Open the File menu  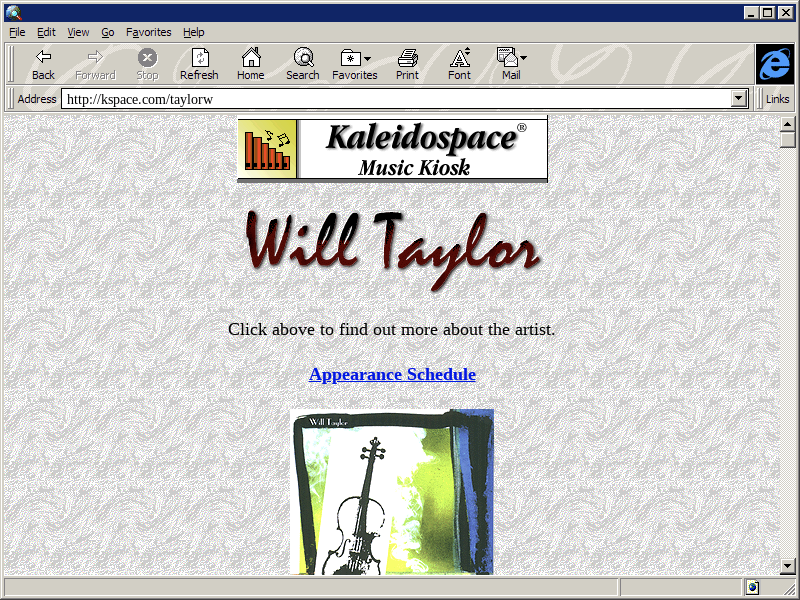17,32
